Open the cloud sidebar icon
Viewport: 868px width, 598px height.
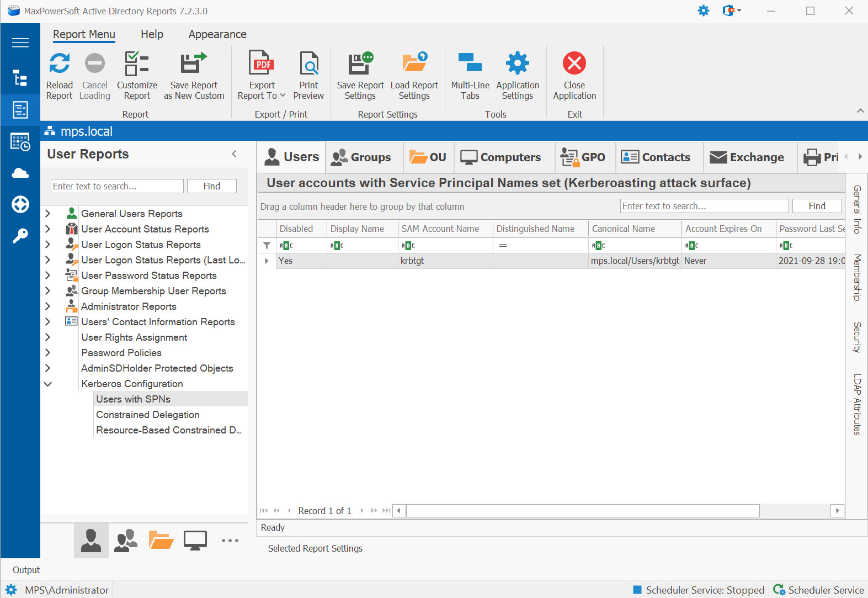20,173
